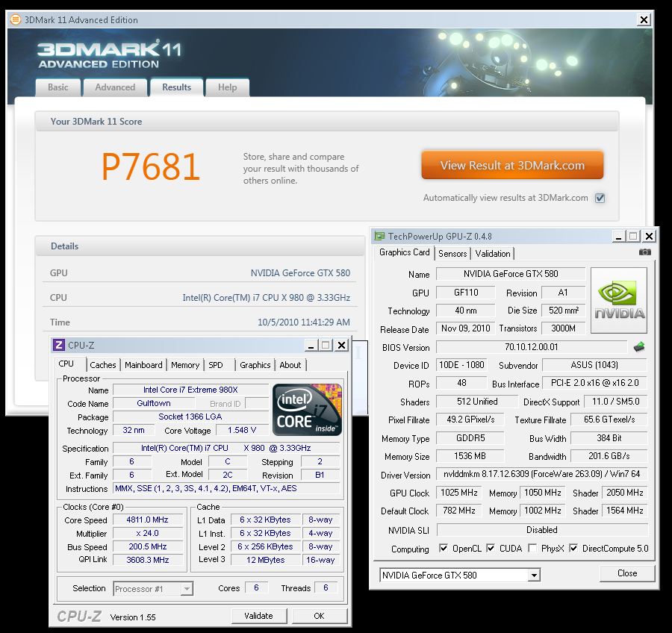Toggle automatic result viewing at 3DMark.com
Screen dimensions: 672x633
click(600, 198)
